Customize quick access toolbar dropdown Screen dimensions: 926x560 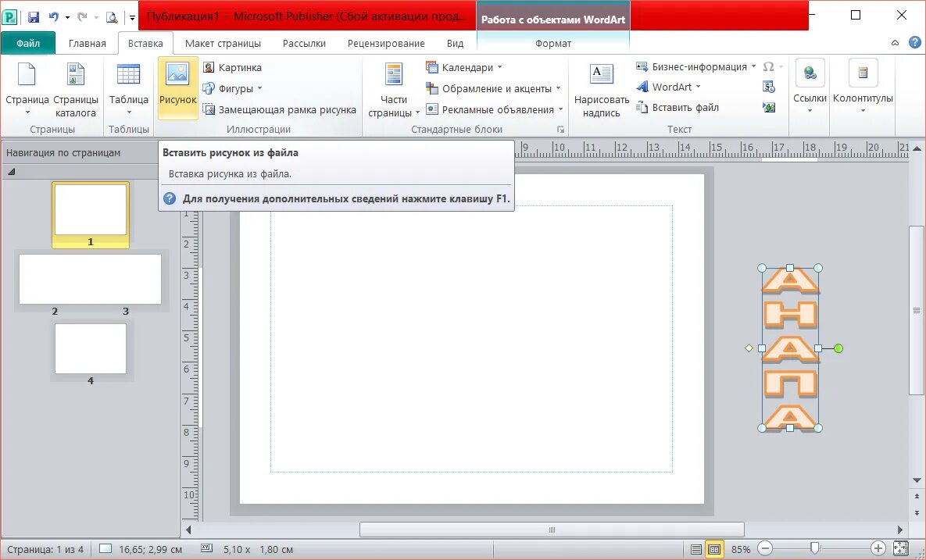(x=132, y=17)
